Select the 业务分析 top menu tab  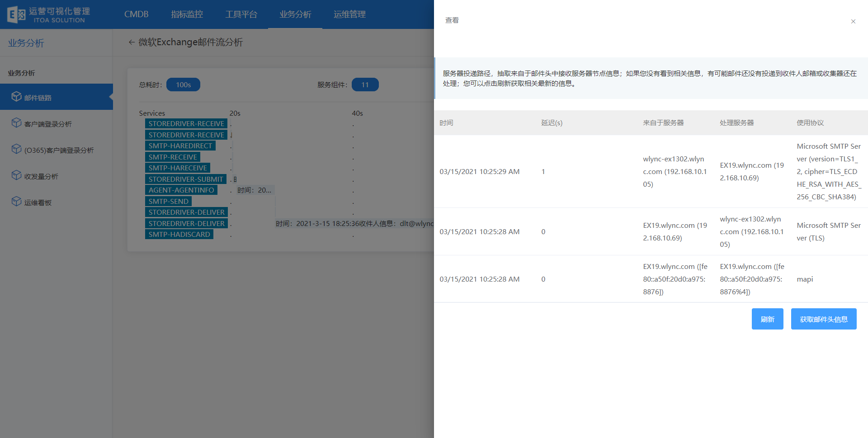pos(295,14)
